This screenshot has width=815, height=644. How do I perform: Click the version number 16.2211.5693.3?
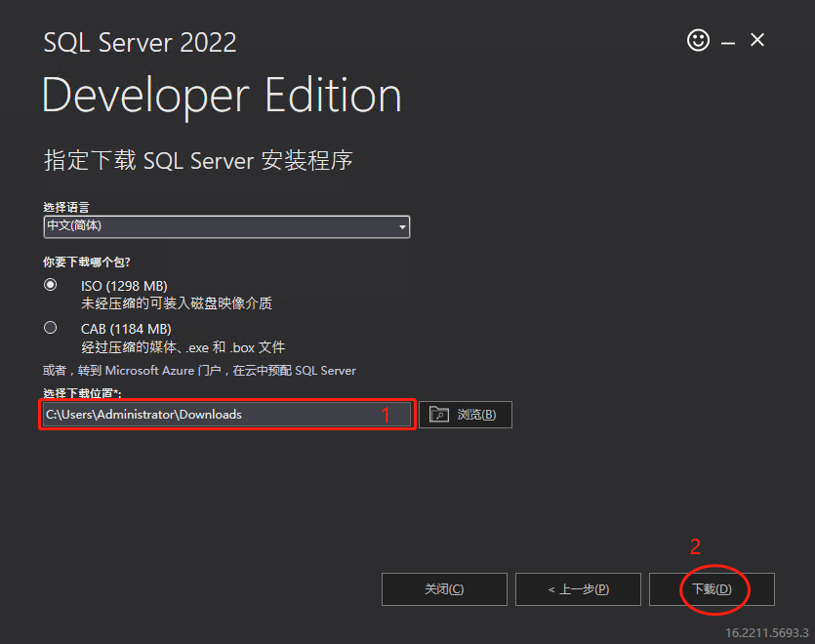coord(766,632)
